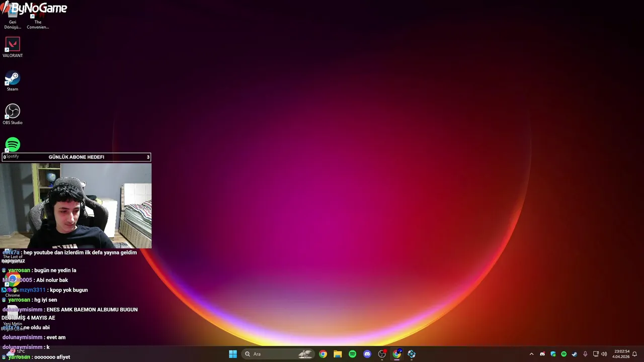
Task: Open the taskbar app with red notification dot
Action: tap(382, 354)
